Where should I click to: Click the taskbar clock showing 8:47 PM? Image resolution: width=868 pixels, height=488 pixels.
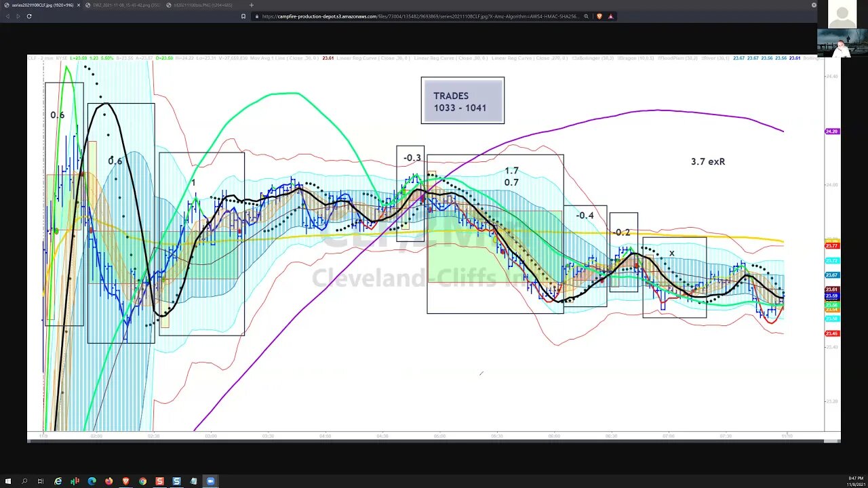click(856, 481)
